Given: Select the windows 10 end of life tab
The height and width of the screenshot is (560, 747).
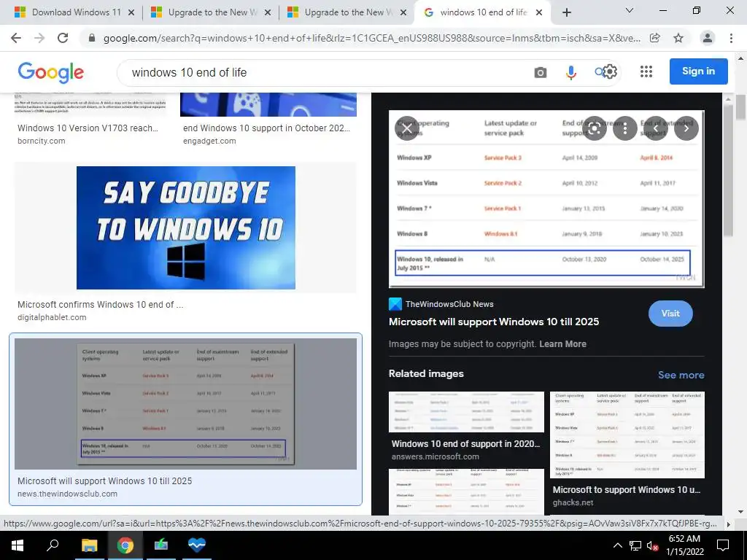Looking at the screenshot, I should pos(483,12).
